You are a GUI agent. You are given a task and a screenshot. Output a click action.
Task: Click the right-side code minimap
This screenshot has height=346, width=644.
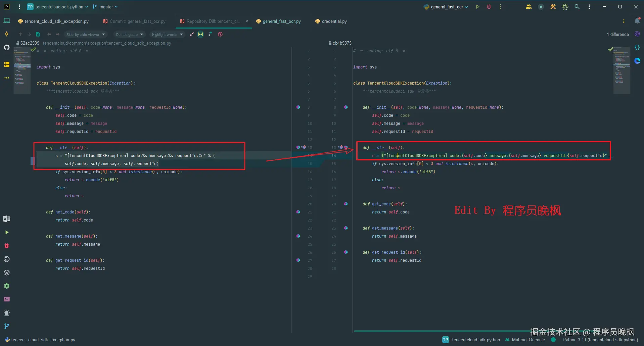click(622, 70)
